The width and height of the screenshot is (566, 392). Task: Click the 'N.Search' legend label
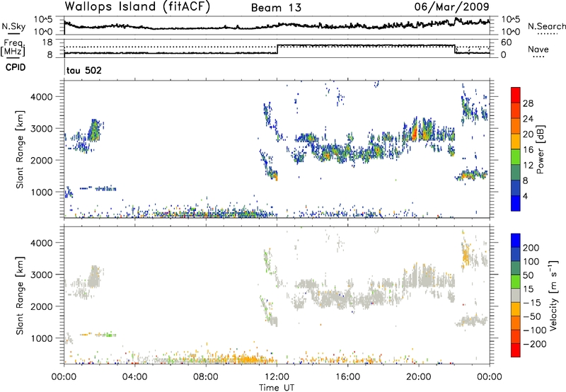coord(547,26)
